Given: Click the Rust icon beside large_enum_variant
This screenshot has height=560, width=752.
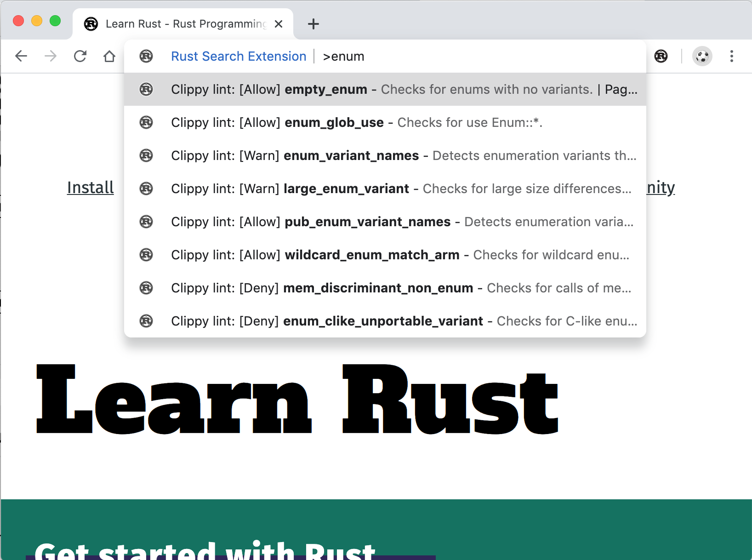Looking at the screenshot, I should click(146, 189).
